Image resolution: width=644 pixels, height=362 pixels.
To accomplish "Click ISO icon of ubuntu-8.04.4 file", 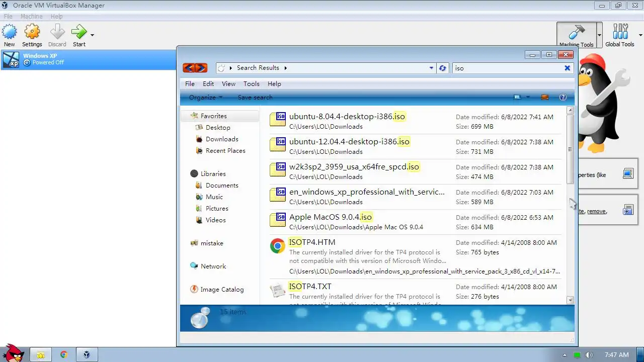I will coord(278,119).
